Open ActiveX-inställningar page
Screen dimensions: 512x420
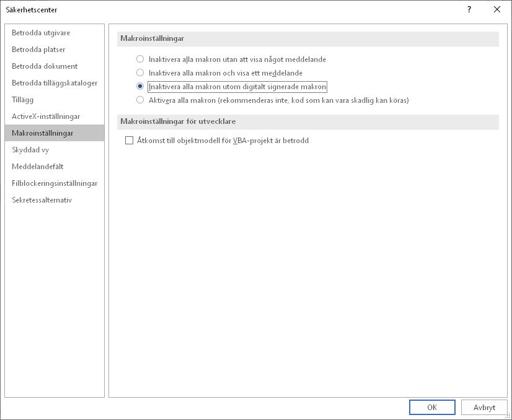46,116
